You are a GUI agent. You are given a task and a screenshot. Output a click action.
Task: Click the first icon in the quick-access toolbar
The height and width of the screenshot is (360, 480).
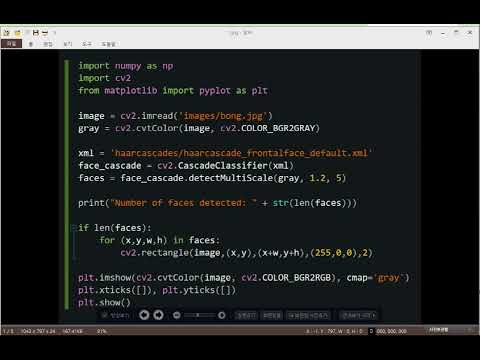[x=6, y=33]
